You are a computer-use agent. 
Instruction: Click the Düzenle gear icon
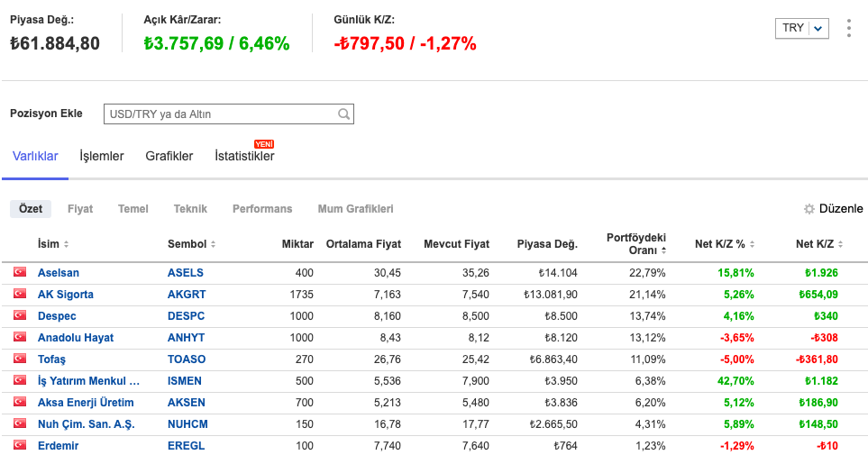809,209
